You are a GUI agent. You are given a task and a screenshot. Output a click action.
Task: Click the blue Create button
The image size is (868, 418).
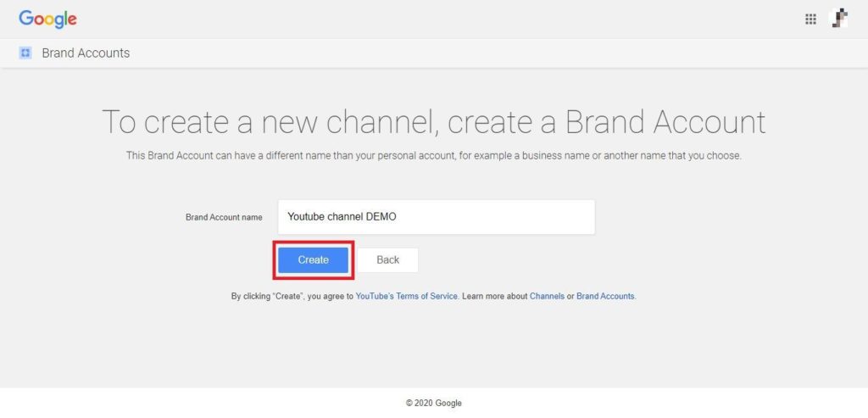pos(314,259)
